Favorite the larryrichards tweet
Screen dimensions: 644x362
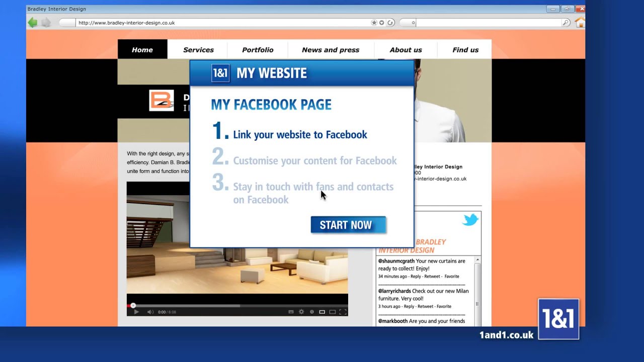(444, 306)
